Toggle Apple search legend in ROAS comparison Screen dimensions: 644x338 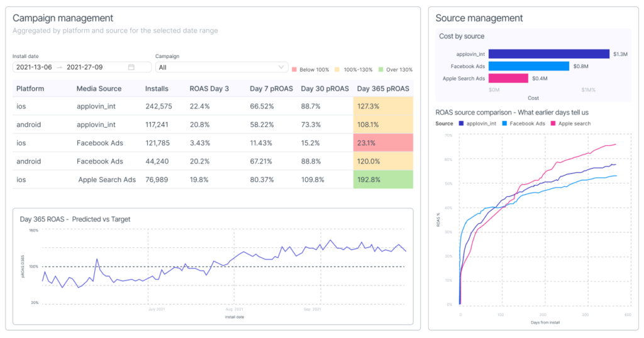570,123
